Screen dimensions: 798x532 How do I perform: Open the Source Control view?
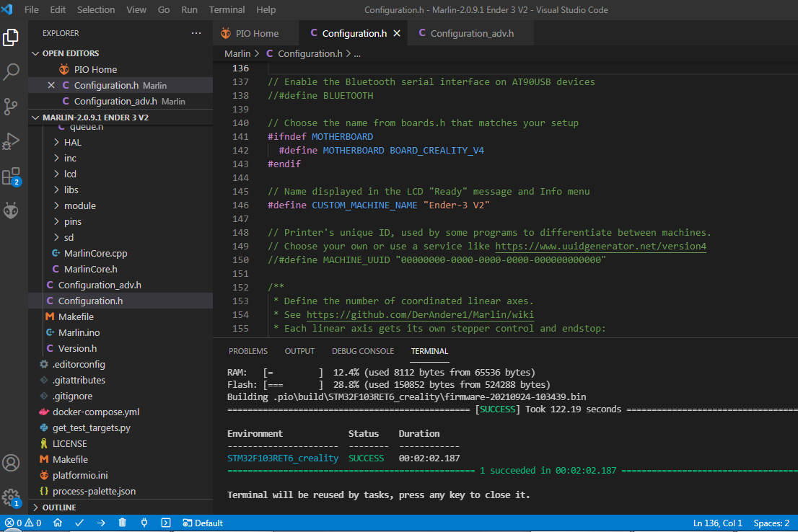[12, 107]
